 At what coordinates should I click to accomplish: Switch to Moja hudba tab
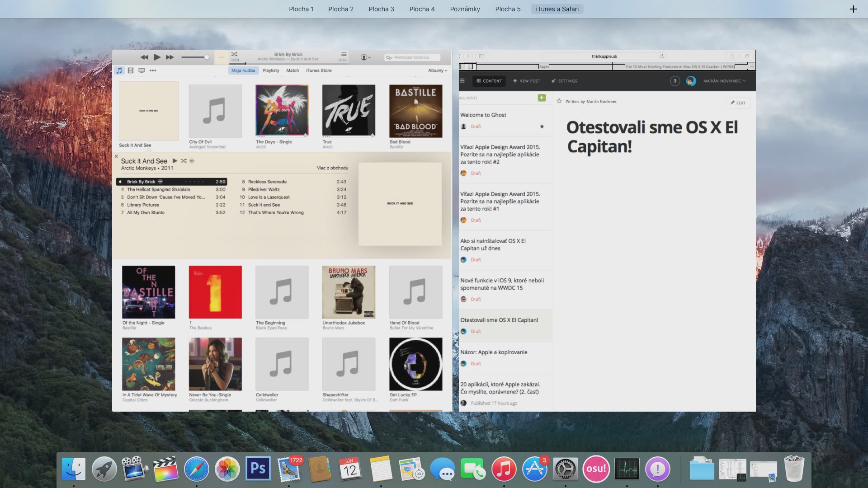click(x=243, y=70)
